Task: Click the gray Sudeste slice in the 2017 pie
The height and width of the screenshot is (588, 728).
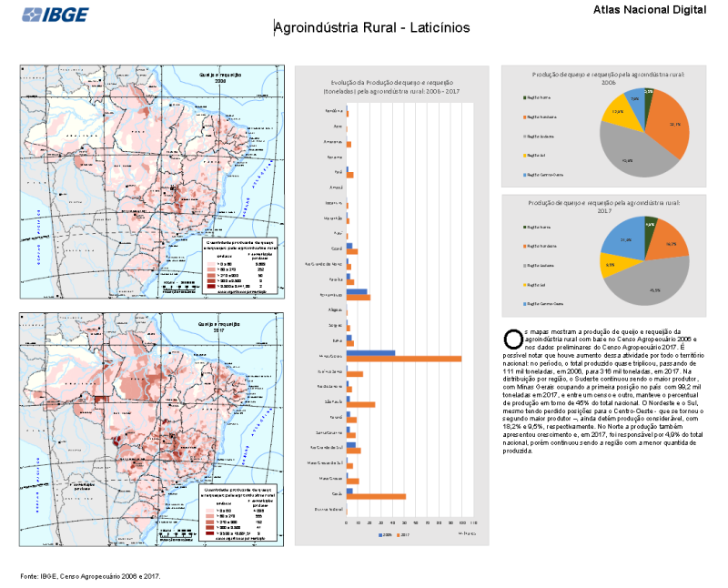Action: pyautogui.click(x=650, y=283)
